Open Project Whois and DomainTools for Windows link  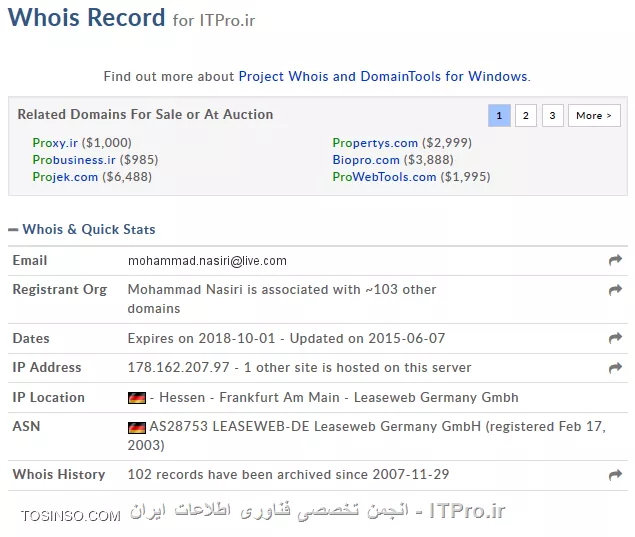(x=384, y=76)
